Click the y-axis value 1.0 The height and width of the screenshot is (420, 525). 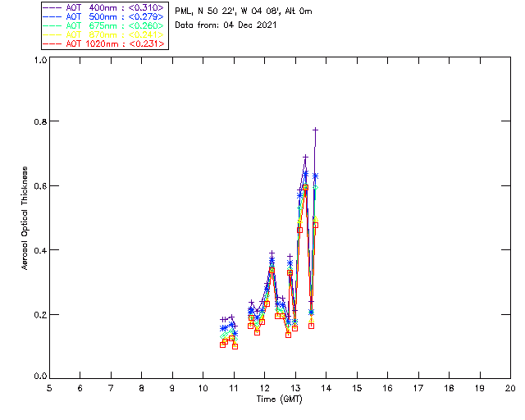coord(40,60)
